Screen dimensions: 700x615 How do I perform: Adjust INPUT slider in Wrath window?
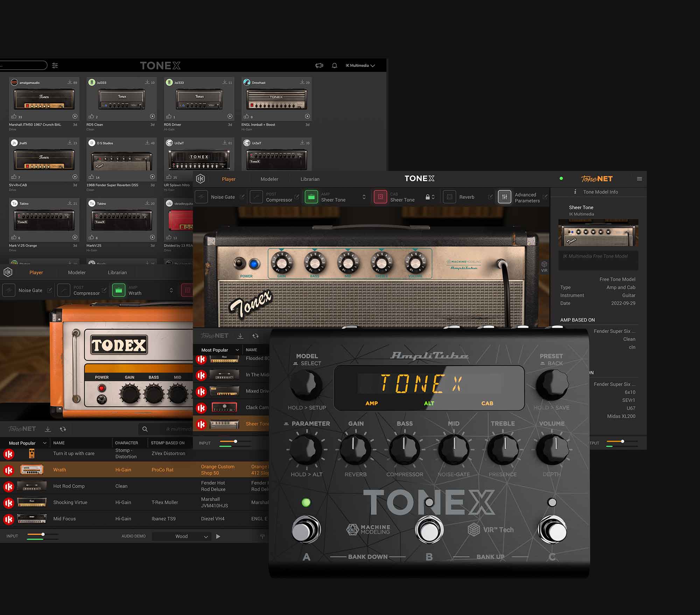pos(43,535)
